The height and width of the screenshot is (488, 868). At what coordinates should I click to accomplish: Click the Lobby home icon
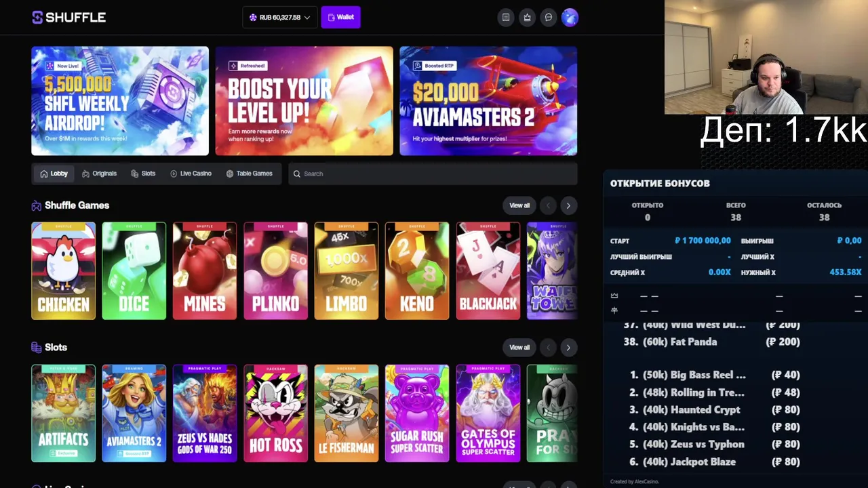44,174
